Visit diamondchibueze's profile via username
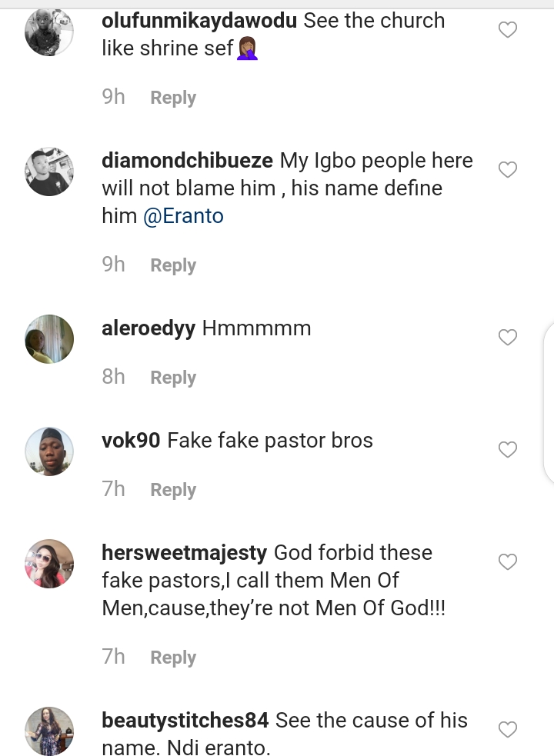Screen dimensions: 554x756 click(187, 161)
